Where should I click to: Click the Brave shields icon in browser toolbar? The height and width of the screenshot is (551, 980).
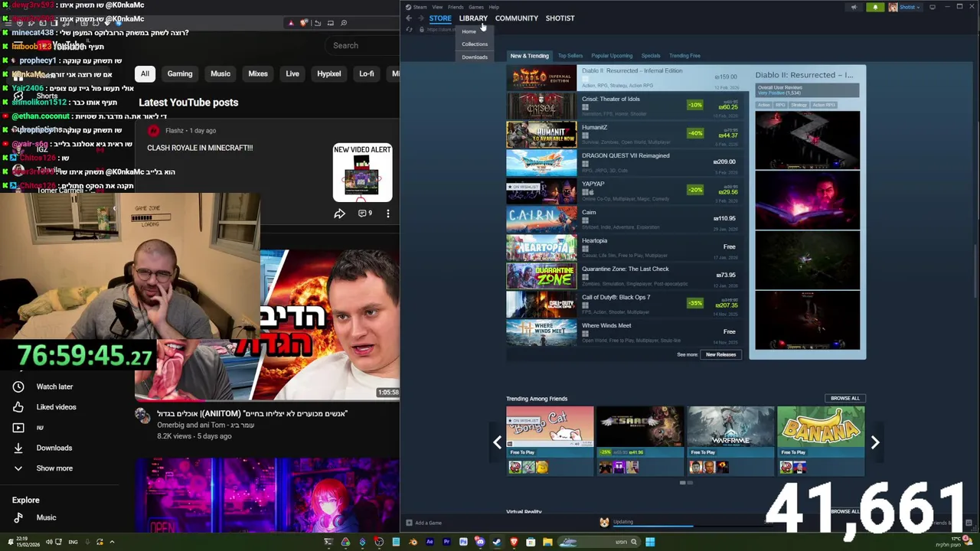click(x=304, y=23)
